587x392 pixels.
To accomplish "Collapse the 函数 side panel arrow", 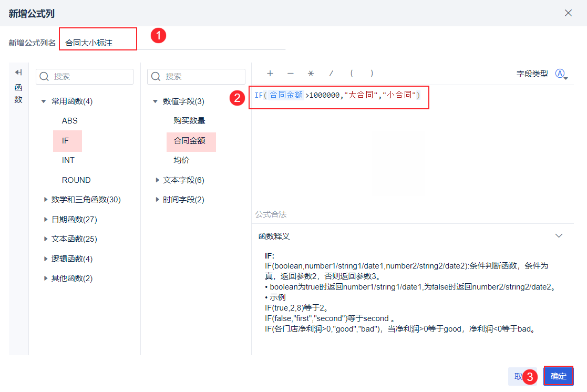I will point(18,73).
